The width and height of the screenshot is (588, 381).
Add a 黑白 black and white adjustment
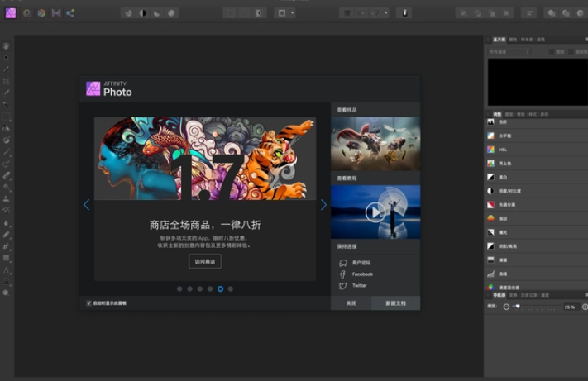click(x=536, y=177)
